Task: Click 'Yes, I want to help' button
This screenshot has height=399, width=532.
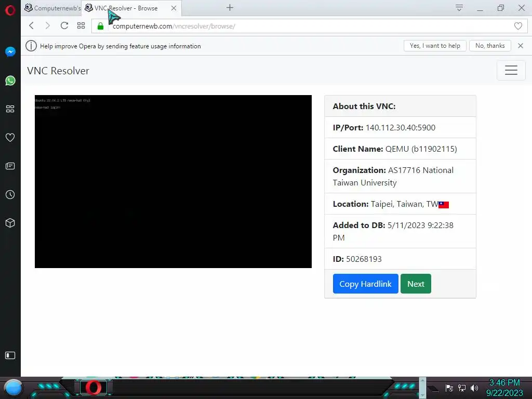Action: coord(435,46)
